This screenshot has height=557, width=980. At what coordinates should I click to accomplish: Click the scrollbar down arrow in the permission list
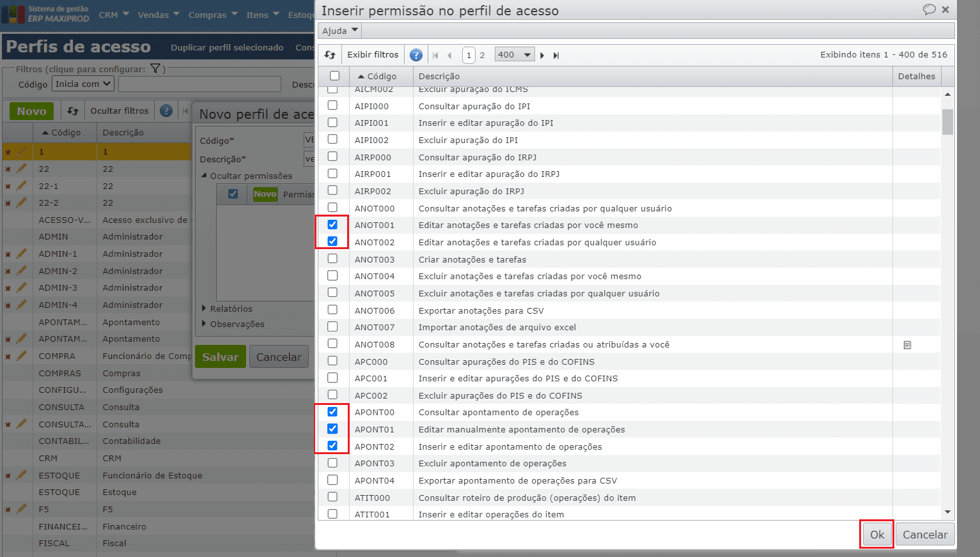(x=947, y=512)
